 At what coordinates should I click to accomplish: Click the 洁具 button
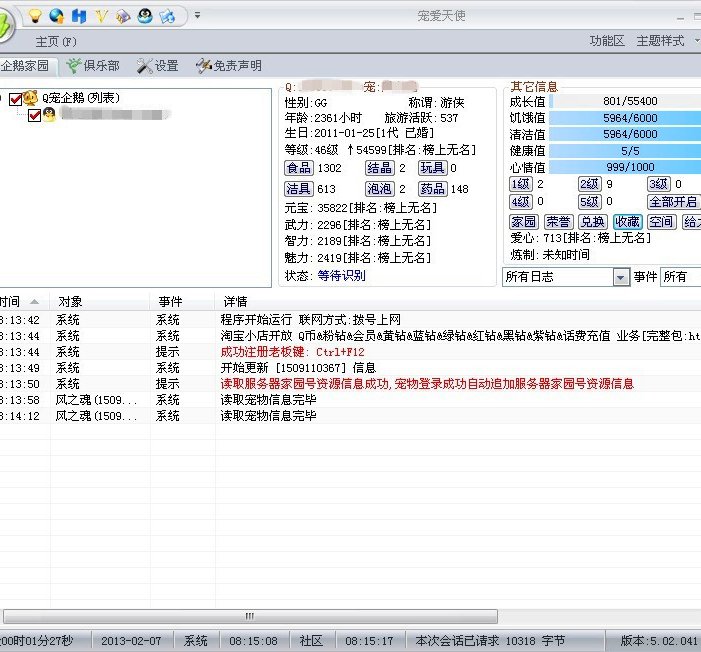[299, 189]
